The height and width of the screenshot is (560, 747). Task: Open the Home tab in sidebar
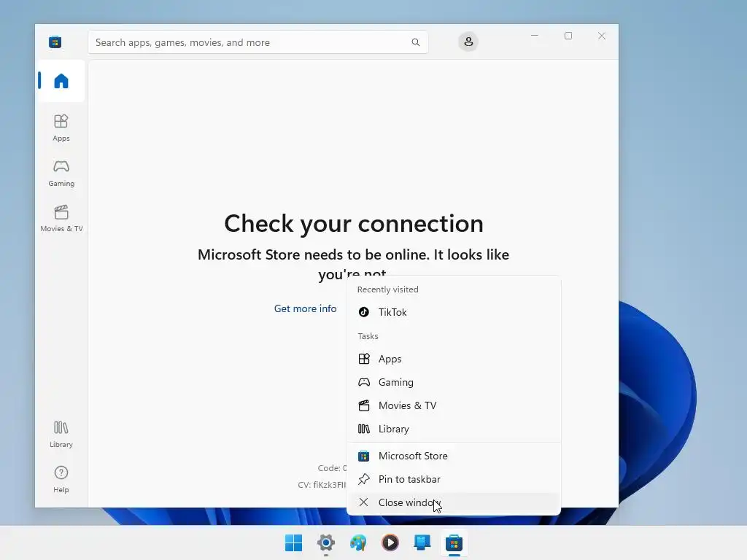coord(61,81)
